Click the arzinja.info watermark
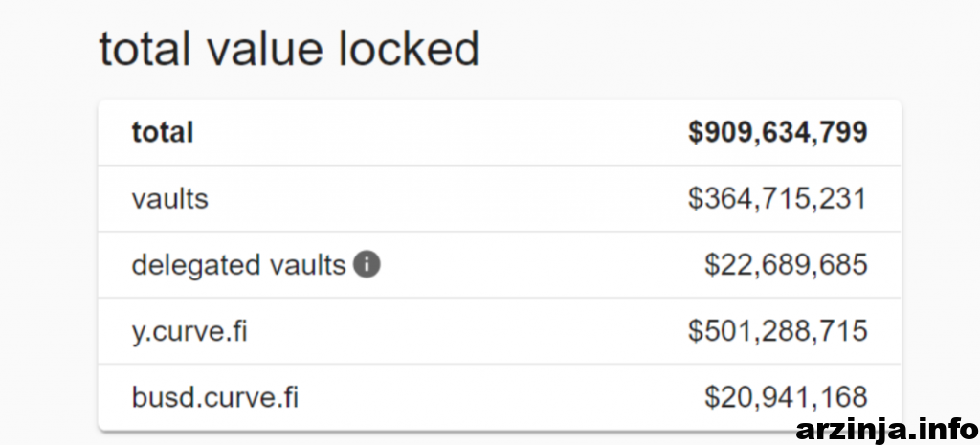This screenshot has width=980, height=445. click(885, 428)
